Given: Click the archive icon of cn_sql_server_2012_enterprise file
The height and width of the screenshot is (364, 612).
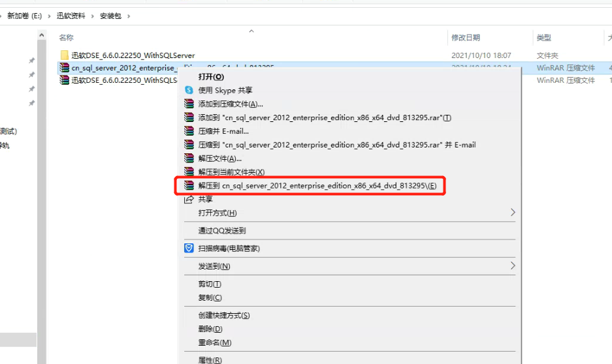Looking at the screenshot, I should pyautogui.click(x=65, y=68).
